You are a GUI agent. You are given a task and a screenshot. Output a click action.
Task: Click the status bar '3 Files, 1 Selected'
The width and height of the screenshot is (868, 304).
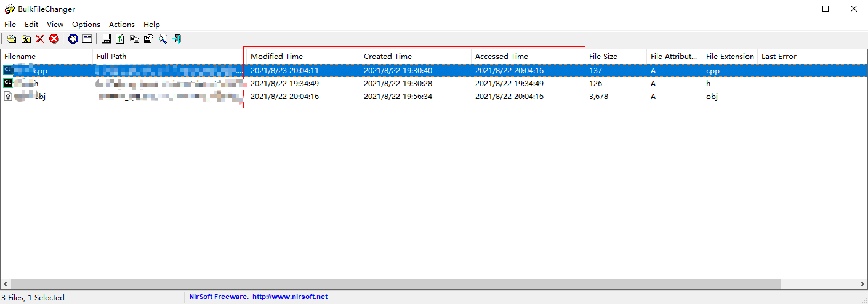tap(33, 297)
